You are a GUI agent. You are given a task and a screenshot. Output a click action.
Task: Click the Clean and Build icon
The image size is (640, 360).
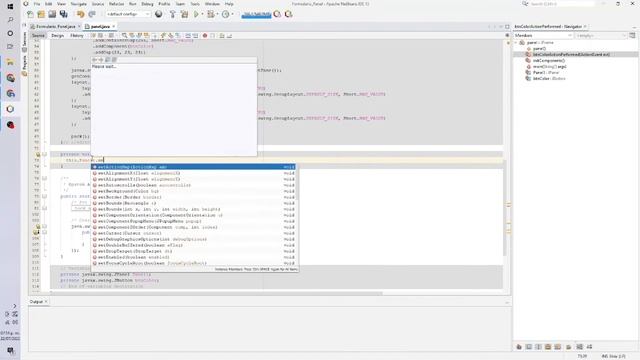click(x=184, y=14)
